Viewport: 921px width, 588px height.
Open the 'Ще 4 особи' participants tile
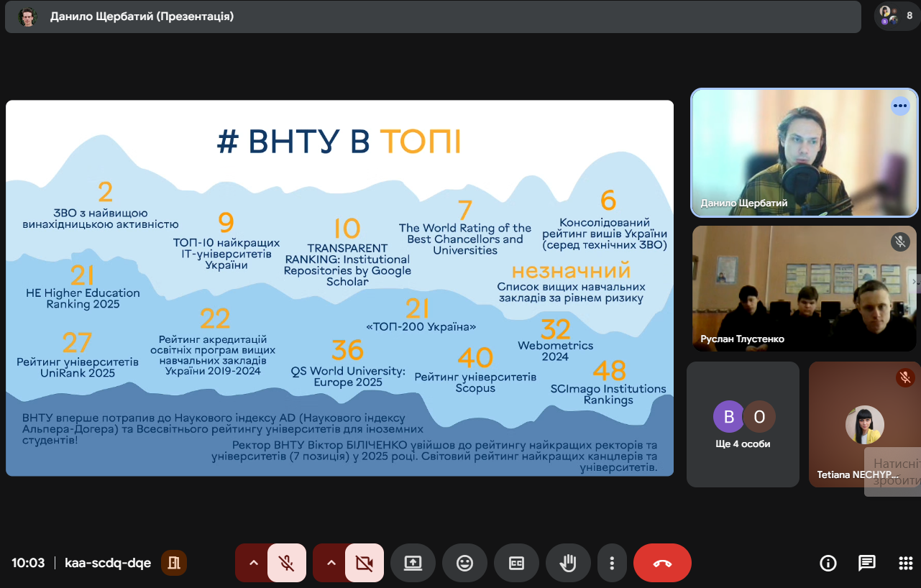(743, 424)
